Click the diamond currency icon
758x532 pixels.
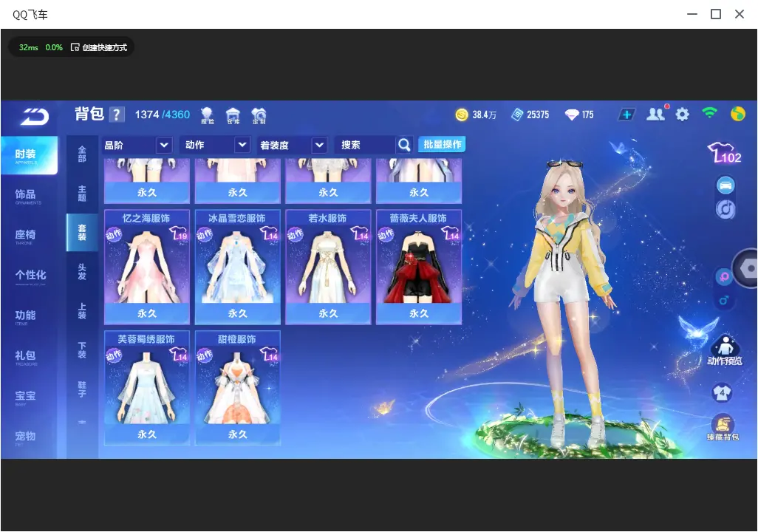click(571, 115)
